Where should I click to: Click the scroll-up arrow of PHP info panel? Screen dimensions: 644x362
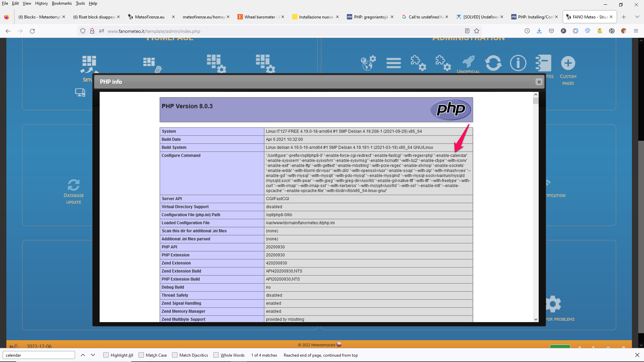[x=536, y=95]
